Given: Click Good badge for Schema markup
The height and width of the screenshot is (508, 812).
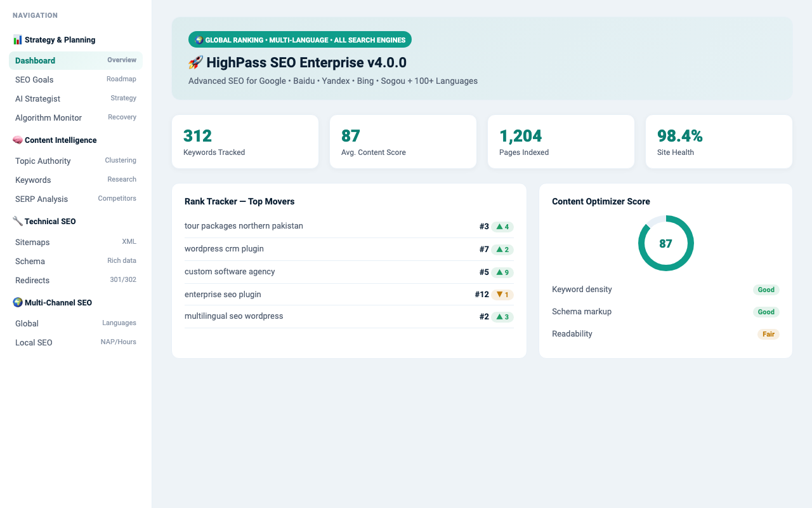Looking at the screenshot, I should [x=766, y=312].
